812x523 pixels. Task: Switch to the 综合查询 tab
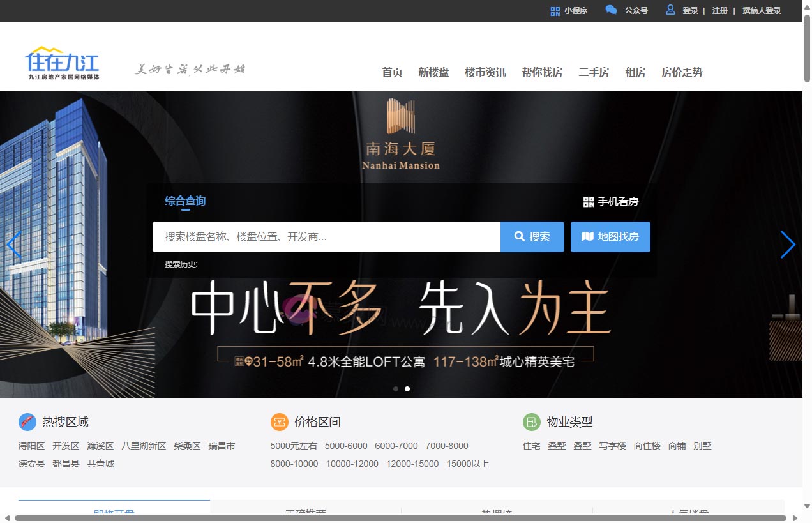[x=185, y=201]
